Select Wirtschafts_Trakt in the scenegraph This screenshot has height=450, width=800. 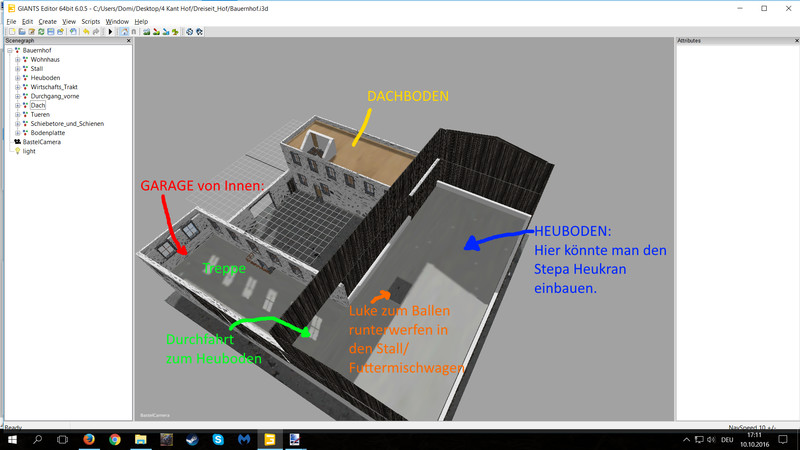pos(53,87)
